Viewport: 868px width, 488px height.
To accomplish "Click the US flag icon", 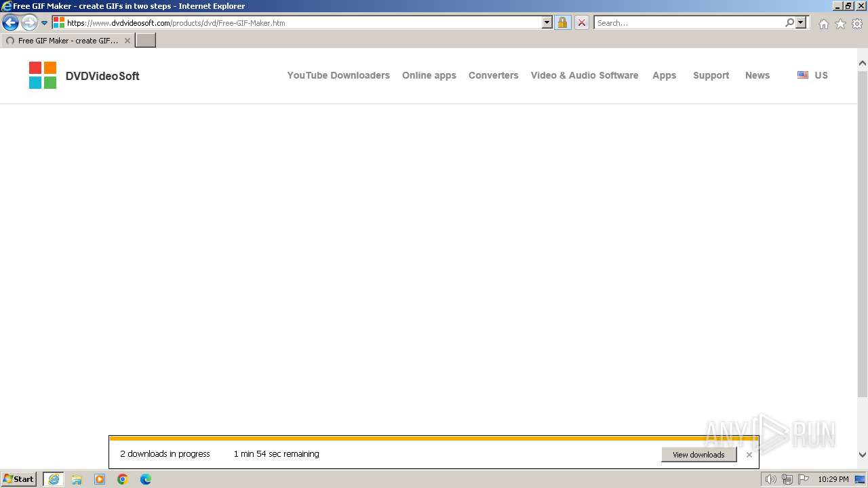I will (803, 75).
